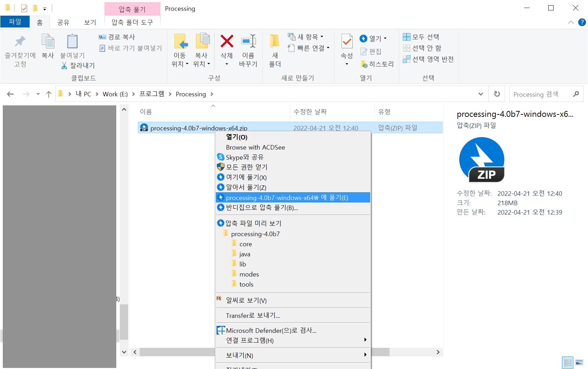The width and height of the screenshot is (588, 369).
Task: Open History (히스토리) in ribbon
Action: (x=377, y=64)
